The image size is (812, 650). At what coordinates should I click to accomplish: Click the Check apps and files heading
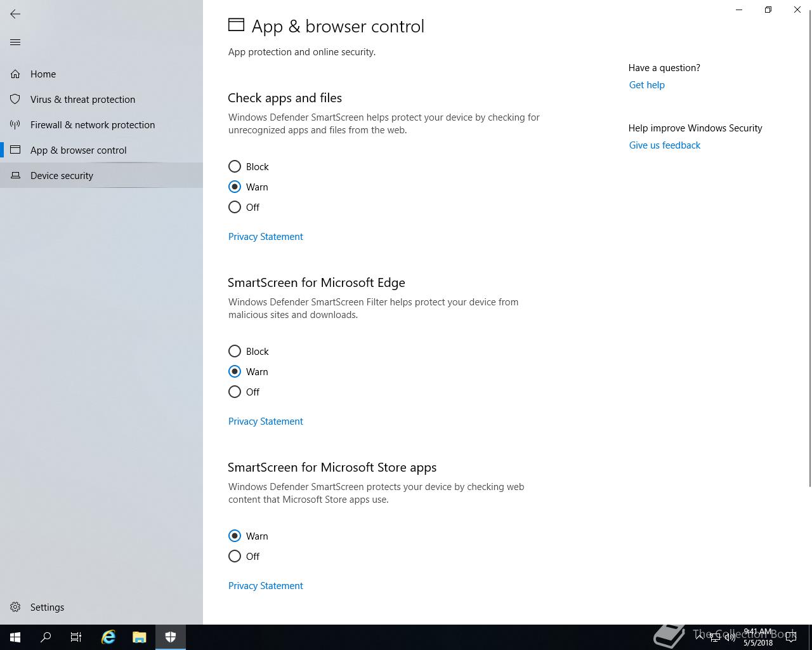coord(285,98)
